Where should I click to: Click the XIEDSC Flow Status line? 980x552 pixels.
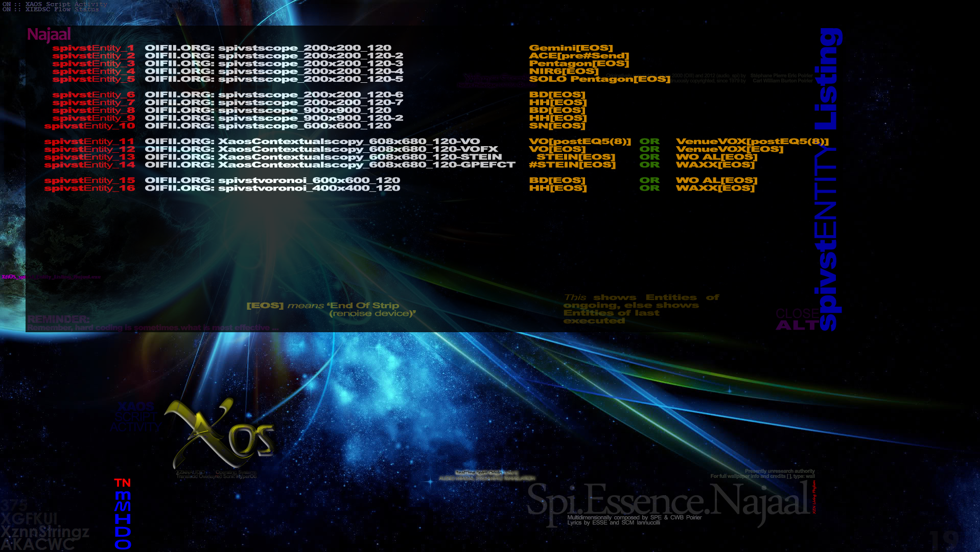coord(51,9)
